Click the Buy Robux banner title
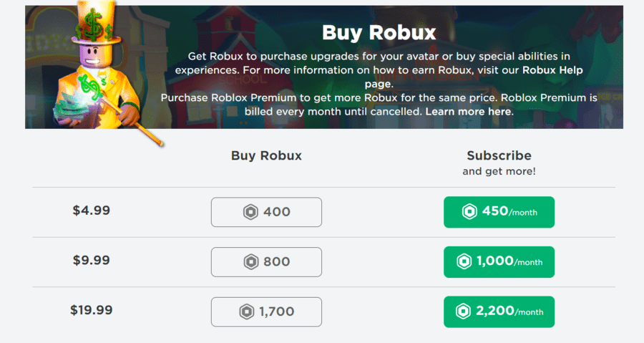Viewport: 644px width, 343px height. pos(379,33)
